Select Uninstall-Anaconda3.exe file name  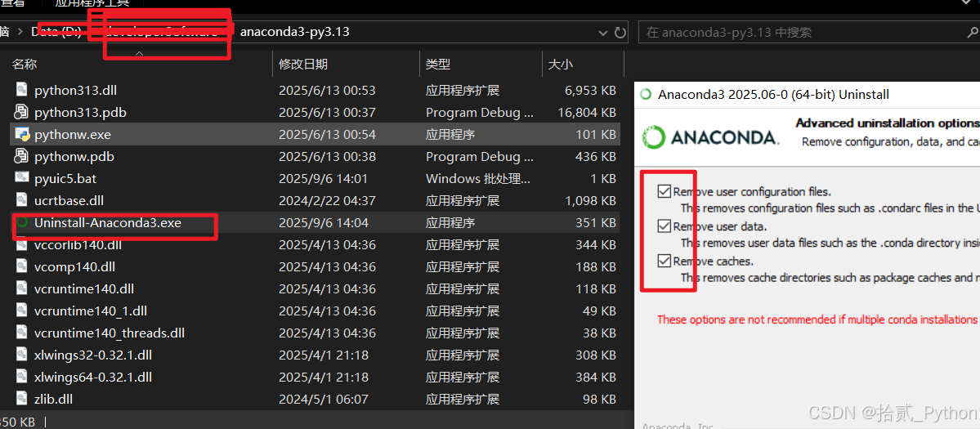108,221
